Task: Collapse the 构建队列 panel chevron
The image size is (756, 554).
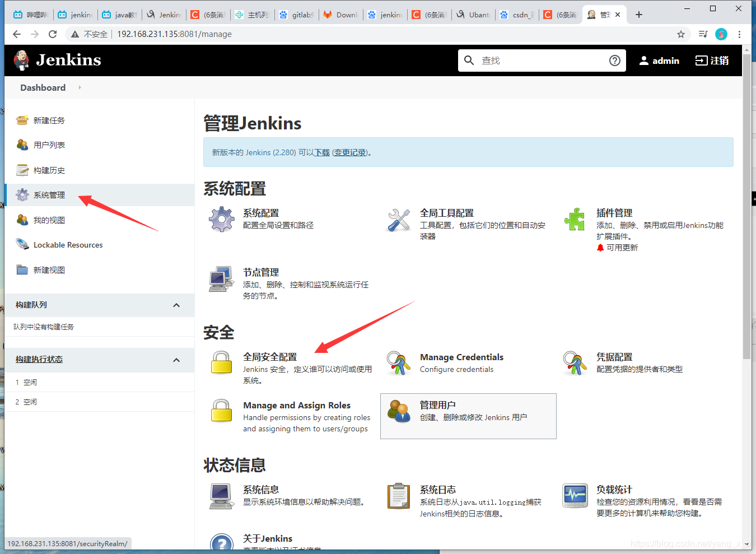Action: (x=176, y=305)
